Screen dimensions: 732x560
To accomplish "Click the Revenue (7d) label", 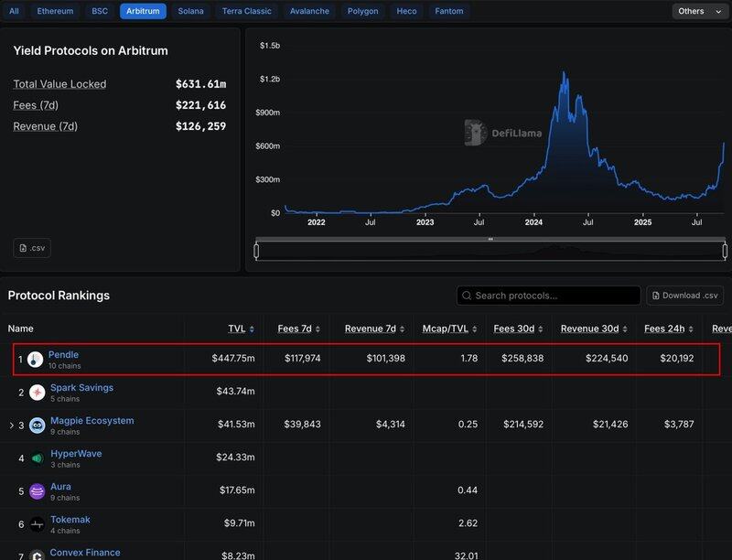I will click(45, 126).
